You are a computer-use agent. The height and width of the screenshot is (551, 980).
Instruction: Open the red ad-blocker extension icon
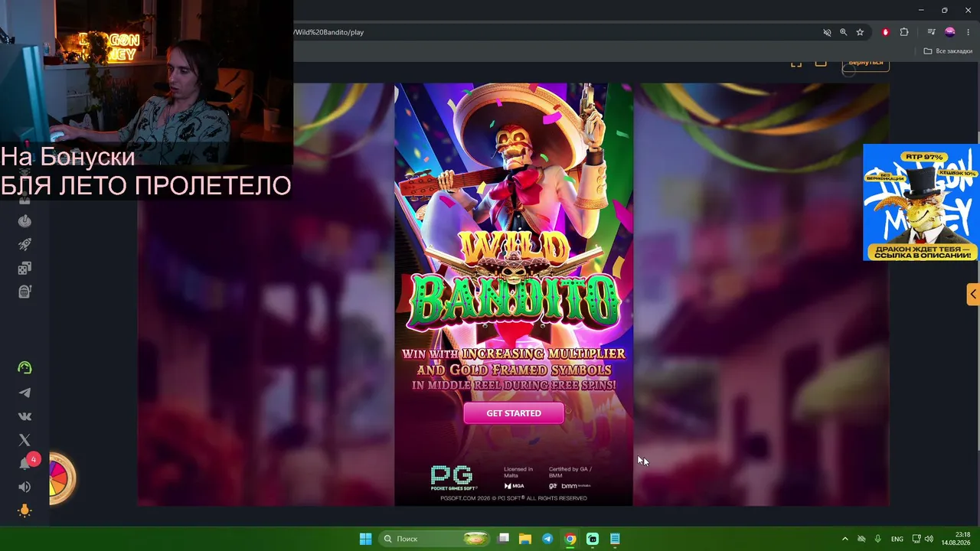886,32
